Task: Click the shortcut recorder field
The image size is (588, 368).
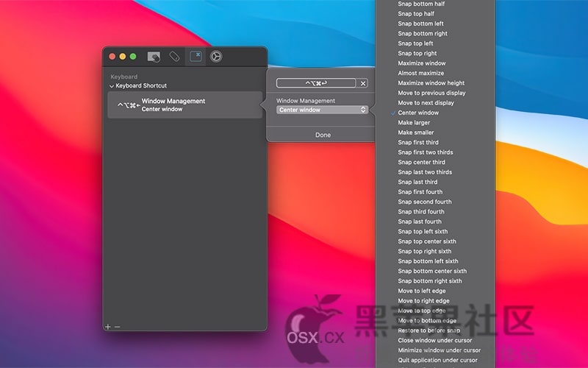Action: [x=316, y=83]
